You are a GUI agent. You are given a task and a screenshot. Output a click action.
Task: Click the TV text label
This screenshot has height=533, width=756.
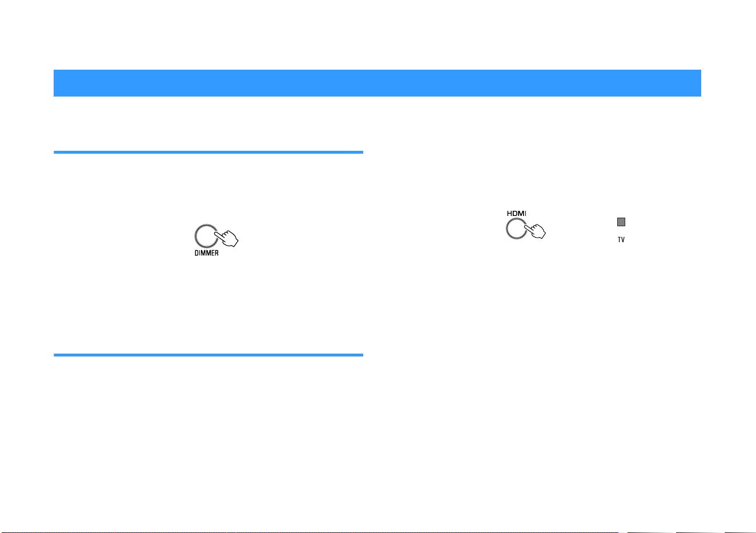pyautogui.click(x=621, y=240)
